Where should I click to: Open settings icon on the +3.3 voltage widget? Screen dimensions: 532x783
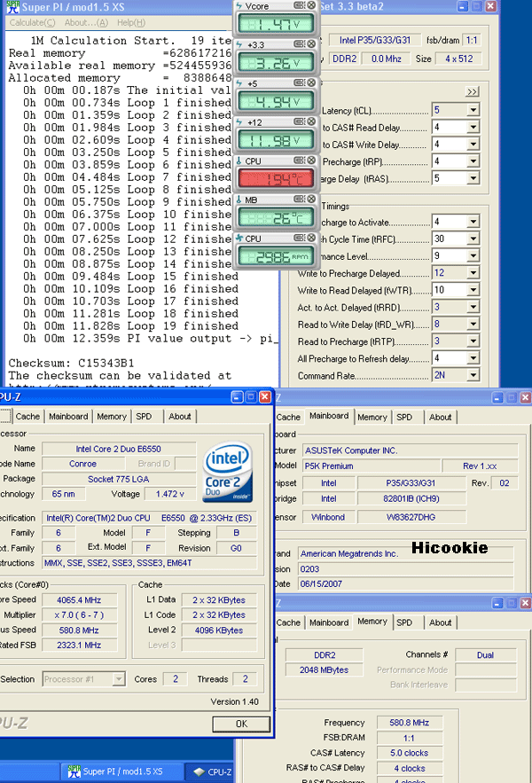298,44
